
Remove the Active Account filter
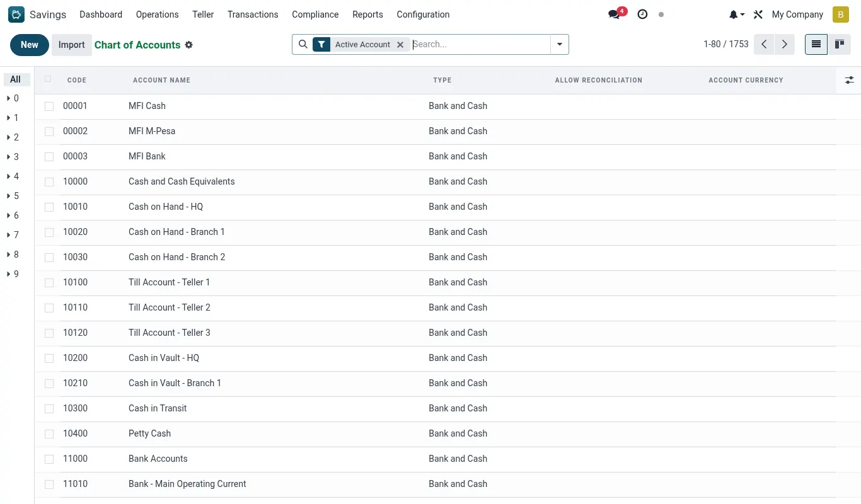point(400,45)
